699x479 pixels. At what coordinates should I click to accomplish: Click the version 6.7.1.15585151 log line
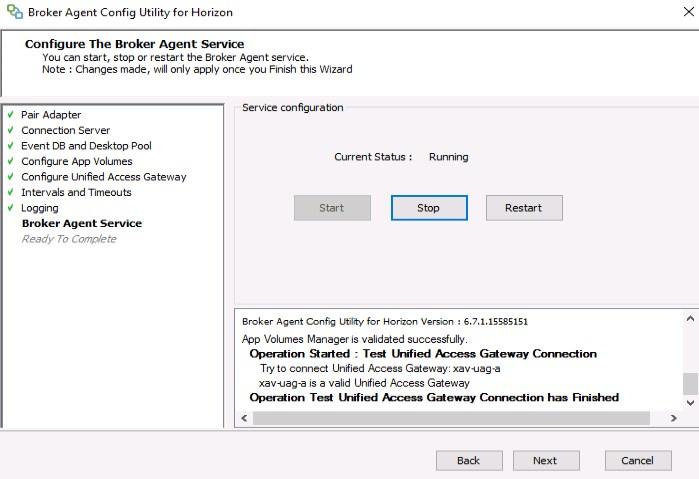point(385,322)
